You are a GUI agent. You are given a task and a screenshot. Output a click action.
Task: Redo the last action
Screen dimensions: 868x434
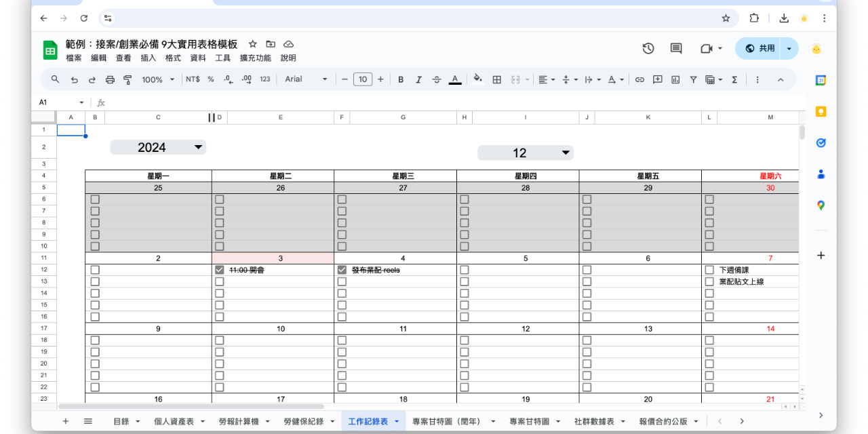(92, 79)
